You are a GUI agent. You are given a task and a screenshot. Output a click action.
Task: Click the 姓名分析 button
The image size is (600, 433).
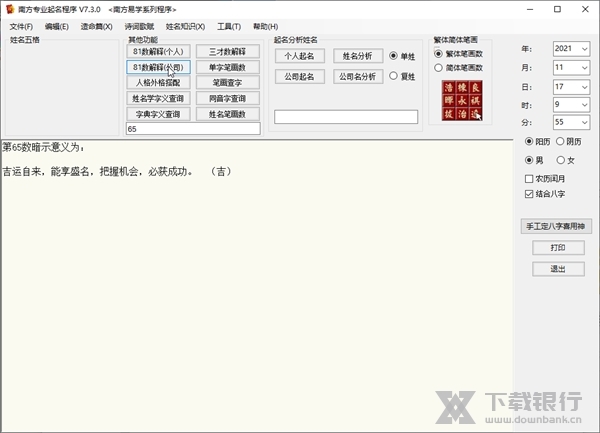[x=358, y=56]
